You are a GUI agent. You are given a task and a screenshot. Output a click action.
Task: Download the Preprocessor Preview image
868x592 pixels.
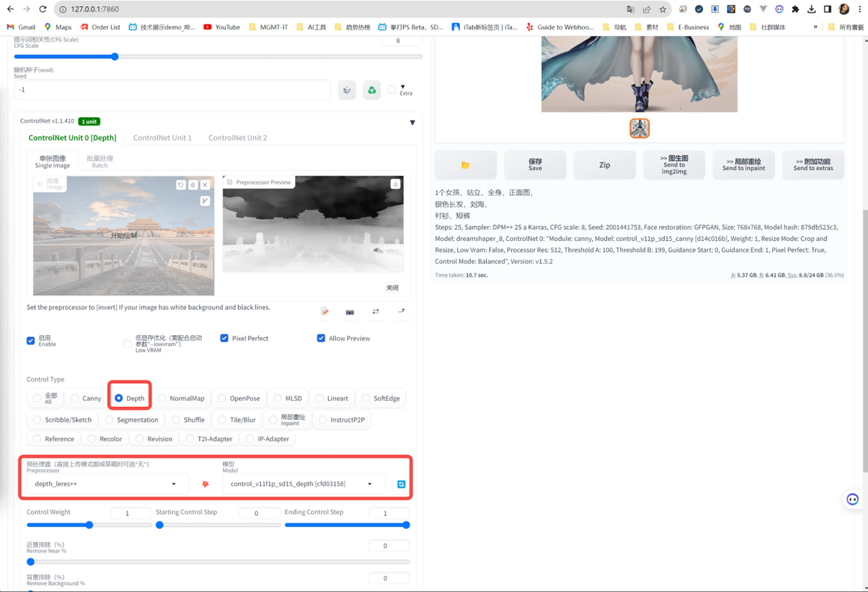click(x=395, y=184)
